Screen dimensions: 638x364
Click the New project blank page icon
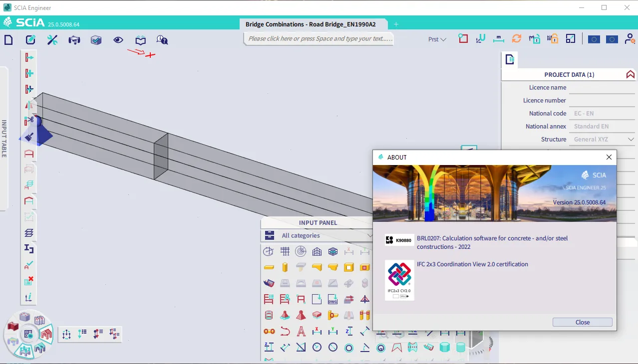click(8, 40)
